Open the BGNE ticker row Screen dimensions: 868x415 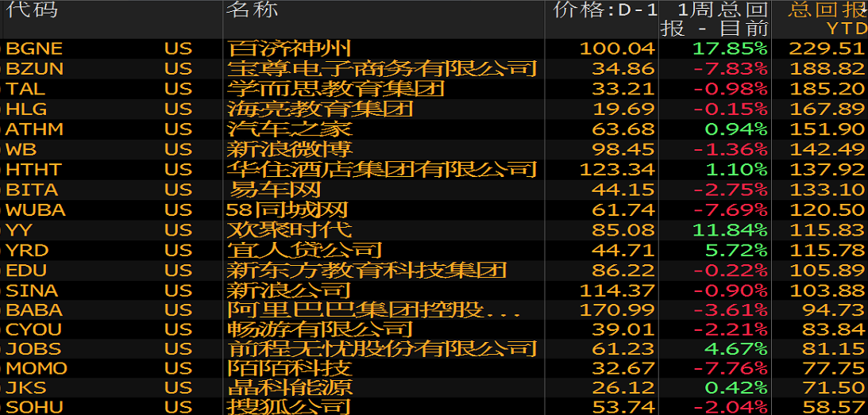point(34,48)
